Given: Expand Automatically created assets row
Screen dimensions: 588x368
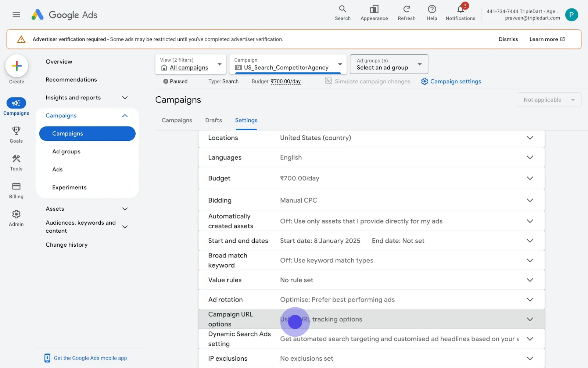Looking at the screenshot, I should tap(371, 221).
